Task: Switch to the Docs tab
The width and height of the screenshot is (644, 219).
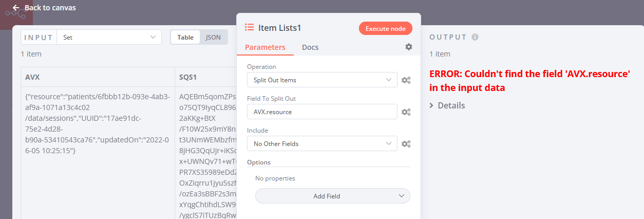Action: click(310, 47)
